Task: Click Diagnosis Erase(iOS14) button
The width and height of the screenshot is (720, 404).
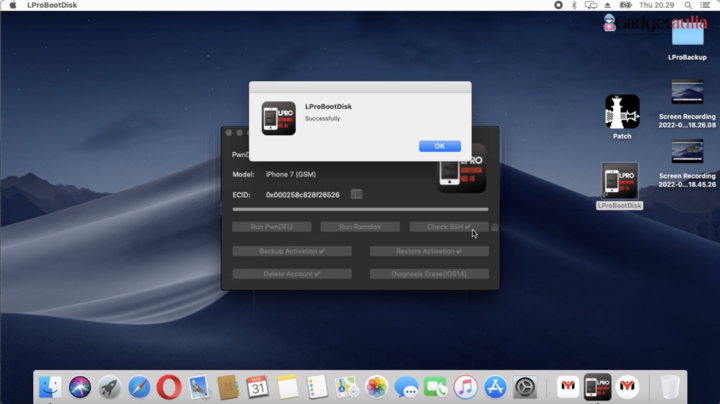Action: (429, 274)
